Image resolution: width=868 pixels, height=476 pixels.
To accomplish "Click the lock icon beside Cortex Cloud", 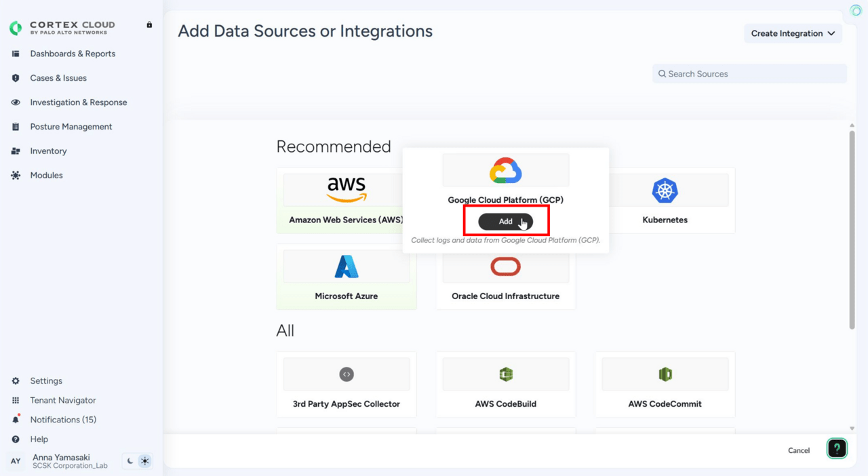I will (149, 25).
